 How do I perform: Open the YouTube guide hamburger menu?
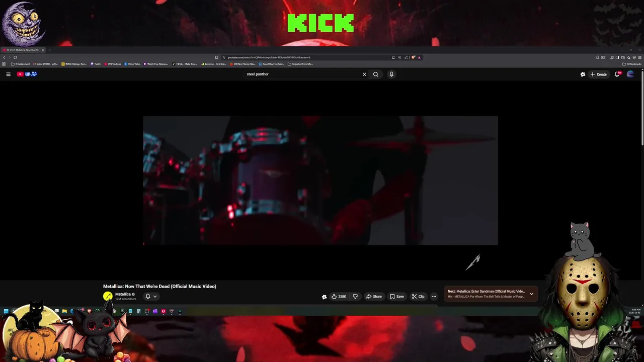point(8,74)
